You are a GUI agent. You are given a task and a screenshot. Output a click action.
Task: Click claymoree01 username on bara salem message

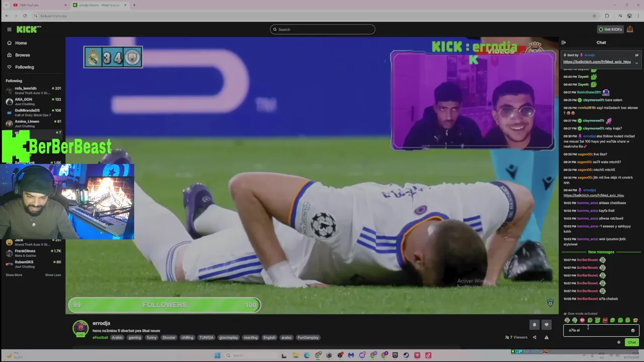pos(593,100)
